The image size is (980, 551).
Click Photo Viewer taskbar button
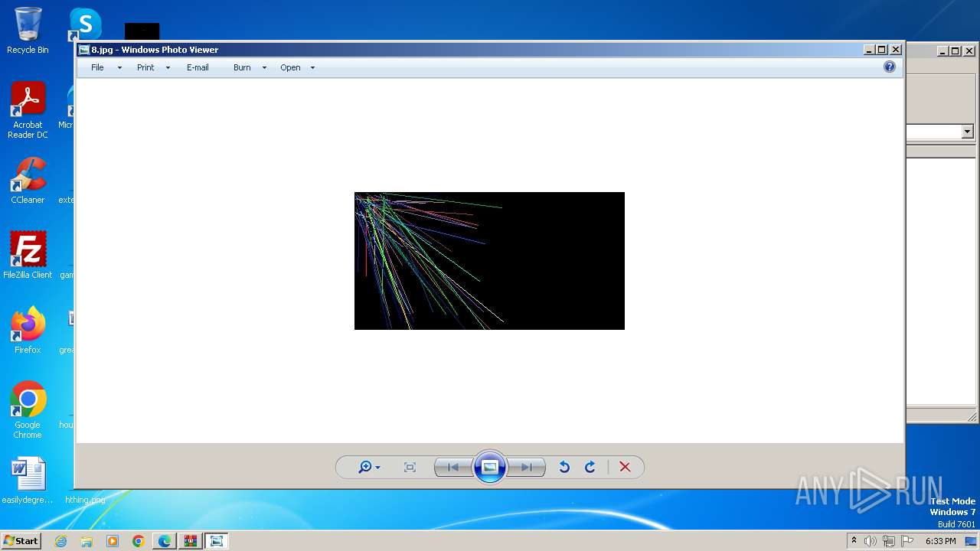[217, 541]
